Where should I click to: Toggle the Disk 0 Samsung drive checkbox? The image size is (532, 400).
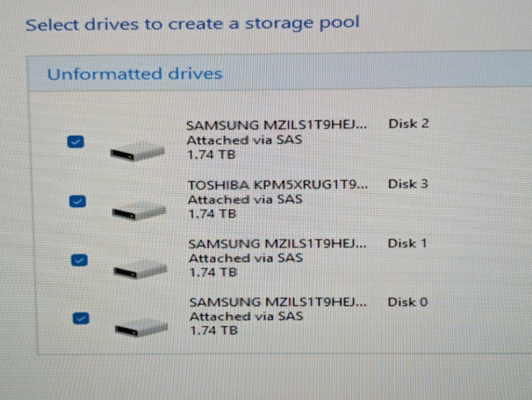click(x=81, y=318)
